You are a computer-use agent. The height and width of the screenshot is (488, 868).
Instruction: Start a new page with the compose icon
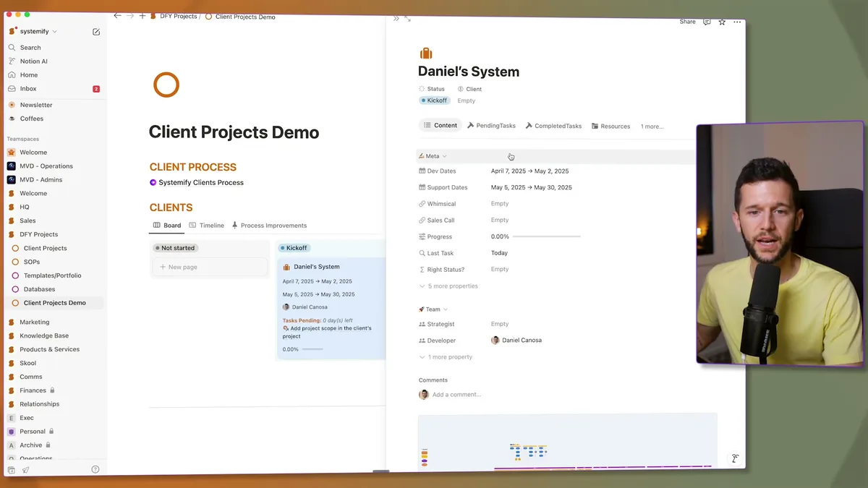click(x=95, y=32)
